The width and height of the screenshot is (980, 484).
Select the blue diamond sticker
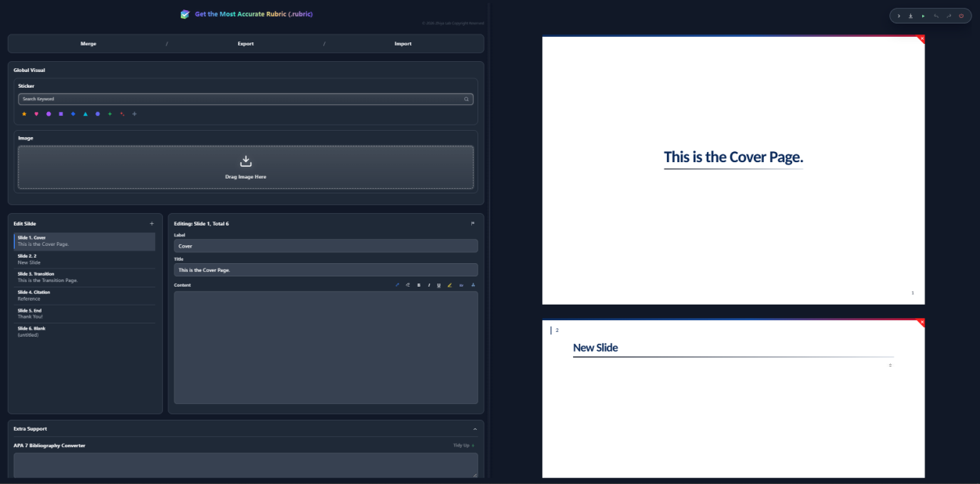click(x=73, y=114)
